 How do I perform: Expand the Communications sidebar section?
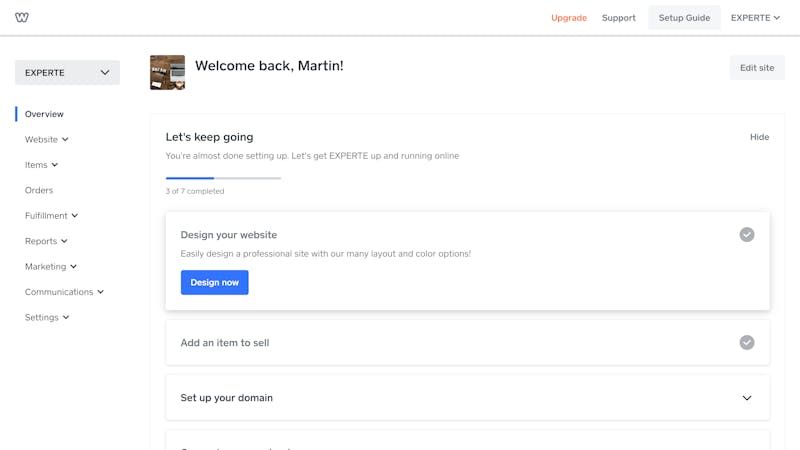coord(64,292)
